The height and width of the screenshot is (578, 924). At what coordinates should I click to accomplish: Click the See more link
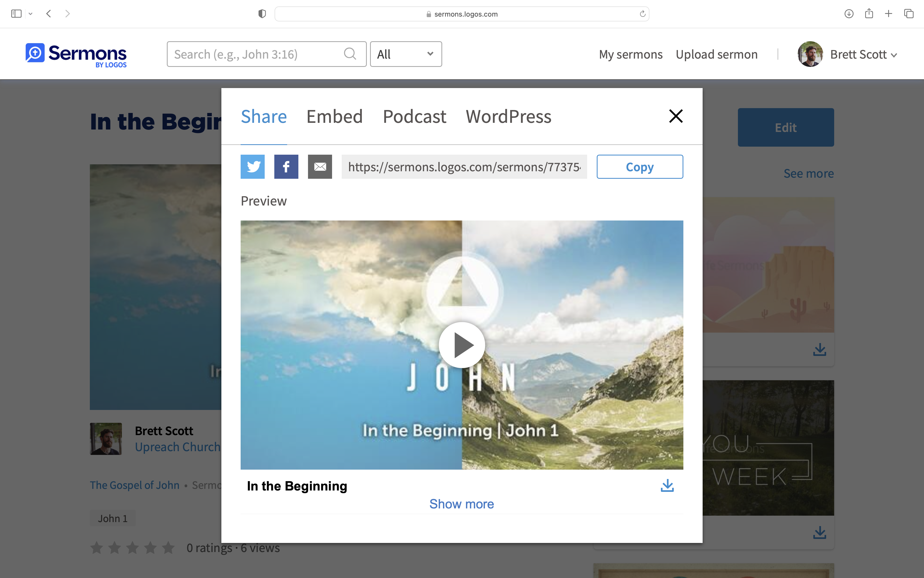pyautogui.click(x=809, y=174)
